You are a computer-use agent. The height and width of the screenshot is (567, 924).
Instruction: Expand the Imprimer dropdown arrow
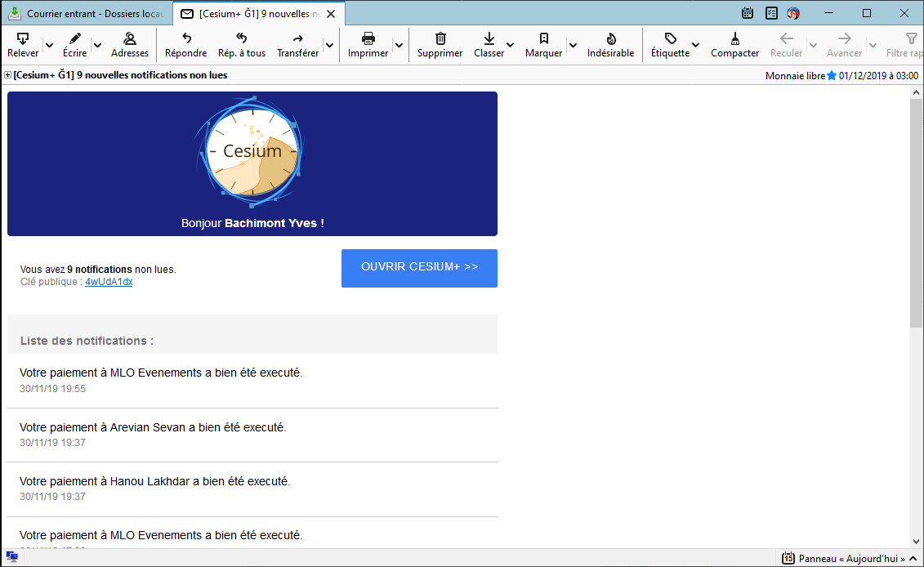click(x=399, y=46)
